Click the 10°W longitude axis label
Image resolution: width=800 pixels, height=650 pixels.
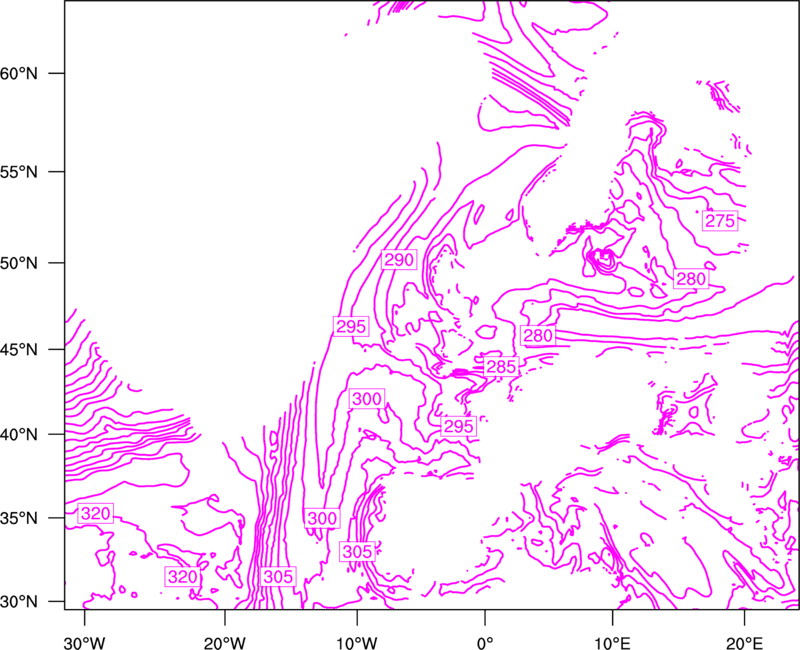(x=357, y=643)
